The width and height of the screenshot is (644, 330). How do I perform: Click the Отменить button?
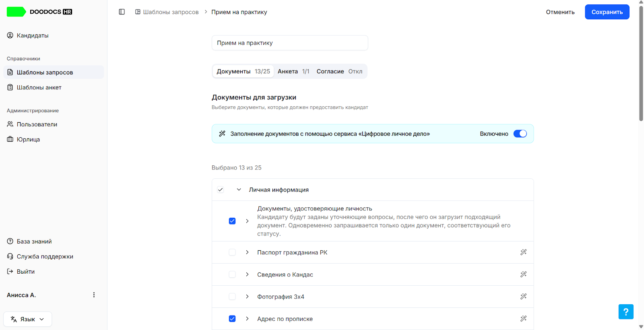click(x=560, y=12)
